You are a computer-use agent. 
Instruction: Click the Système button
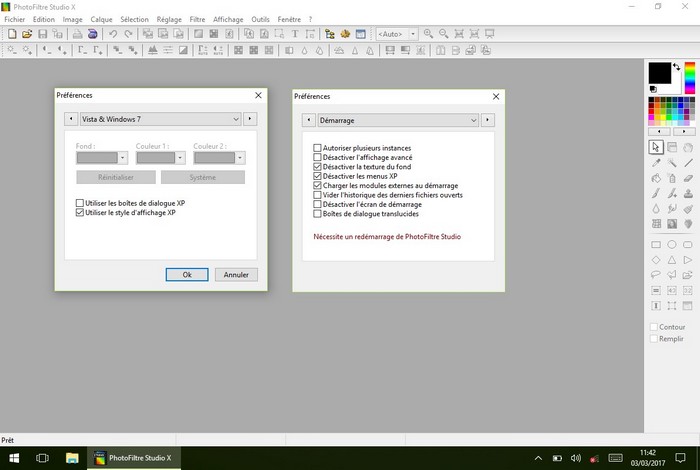click(x=203, y=177)
